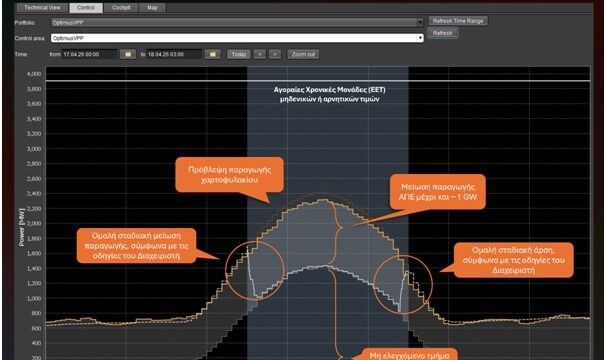Click the Zoom out button

pyautogui.click(x=303, y=54)
